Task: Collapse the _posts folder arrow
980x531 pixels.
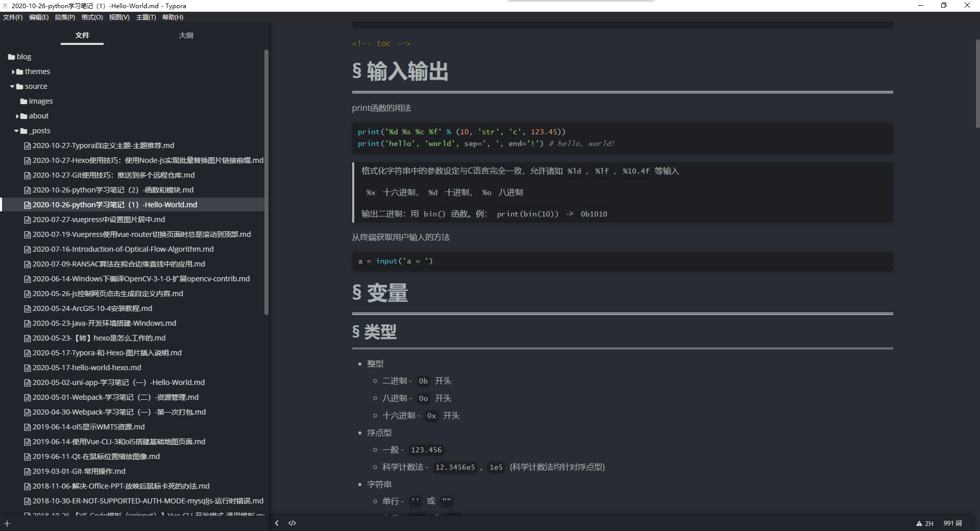Action: click(16, 131)
